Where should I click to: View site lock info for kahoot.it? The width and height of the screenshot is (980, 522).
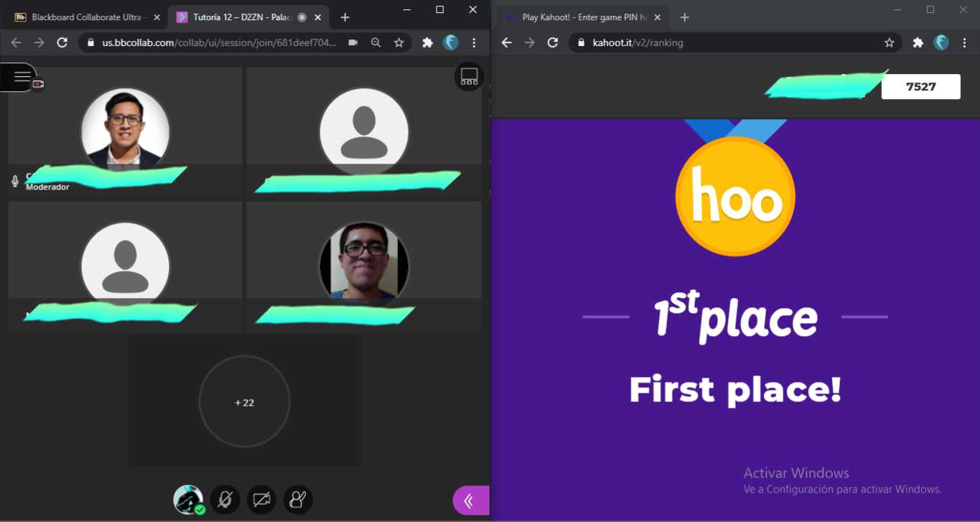point(582,42)
